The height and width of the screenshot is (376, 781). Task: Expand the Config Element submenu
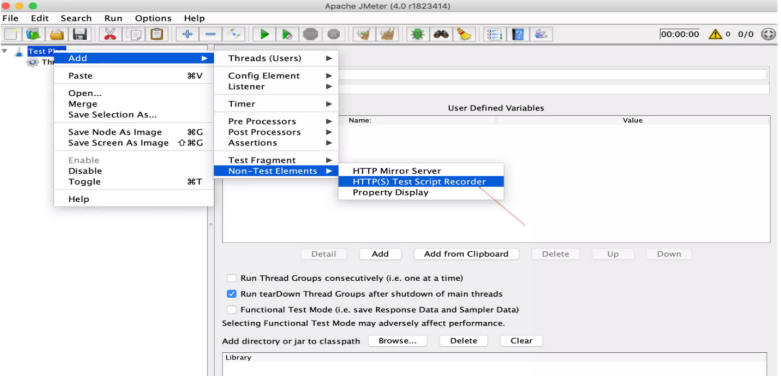pos(276,76)
